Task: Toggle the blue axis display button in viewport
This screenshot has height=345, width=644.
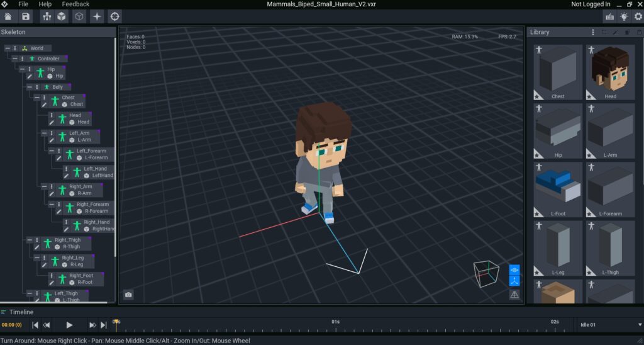Action: (x=514, y=281)
